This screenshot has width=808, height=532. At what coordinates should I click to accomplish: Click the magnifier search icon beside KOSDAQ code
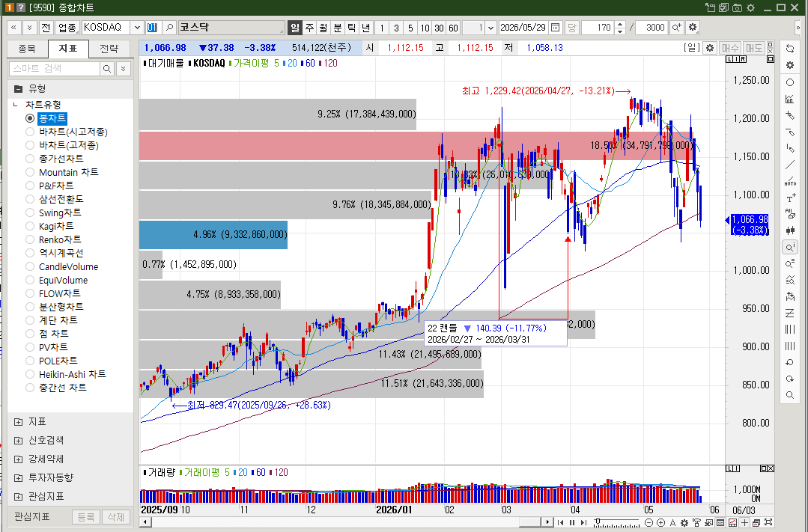[169, 27]
